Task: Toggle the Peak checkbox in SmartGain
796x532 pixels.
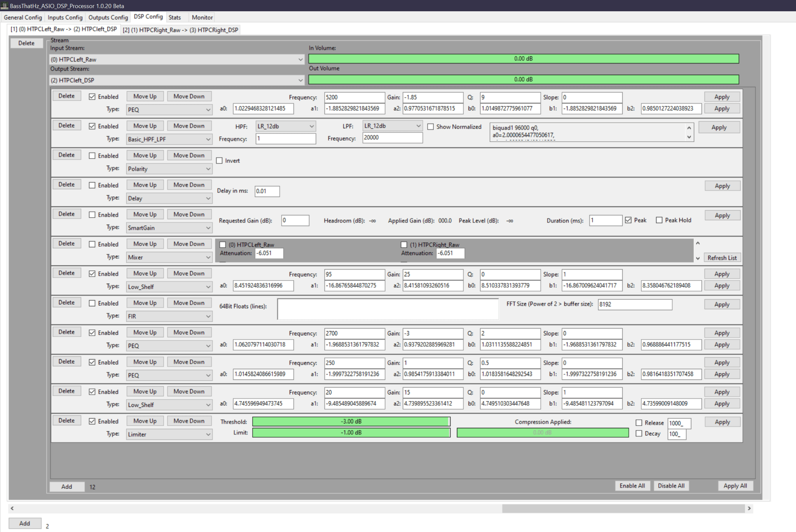Action: [628, 220]
